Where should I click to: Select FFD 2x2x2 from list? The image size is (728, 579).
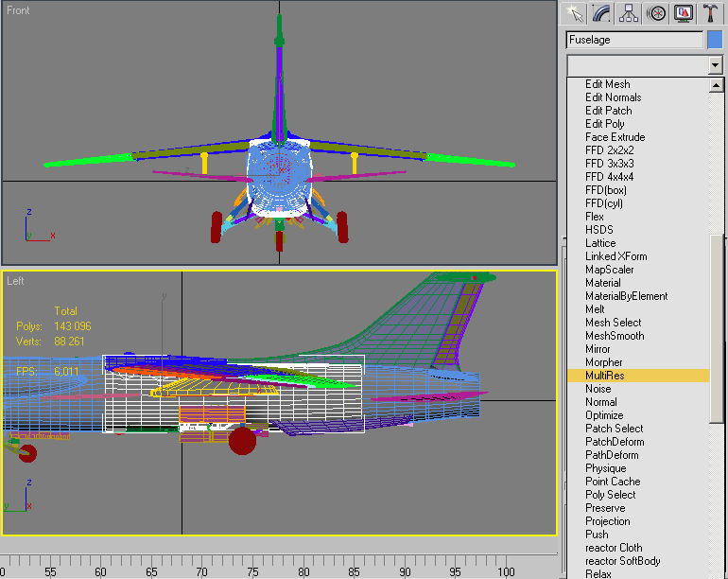click(x=610, y=150)
